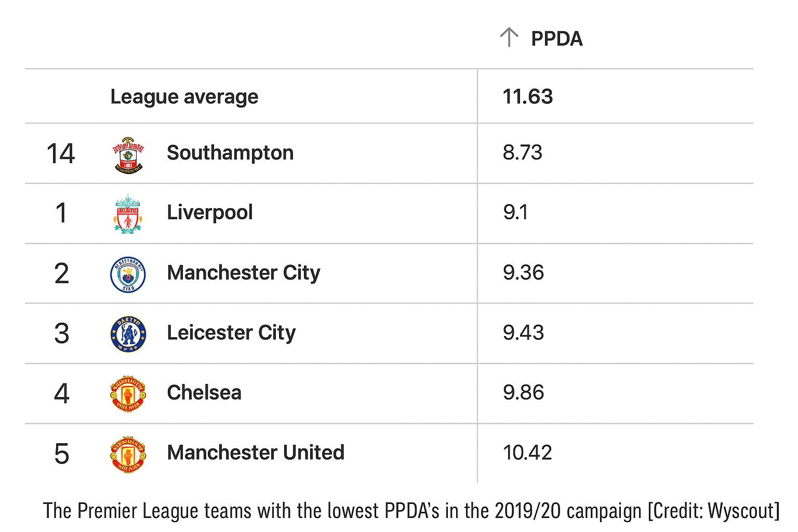
Task: Click the Manchester United club crest
Action: coord(128,454)
